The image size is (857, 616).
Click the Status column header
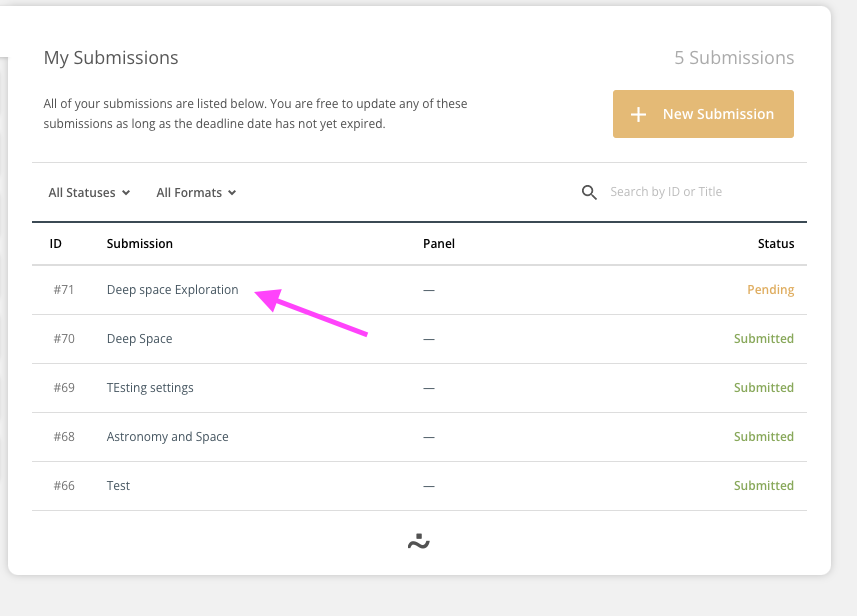pyautogui.click(x=776, y=243)
